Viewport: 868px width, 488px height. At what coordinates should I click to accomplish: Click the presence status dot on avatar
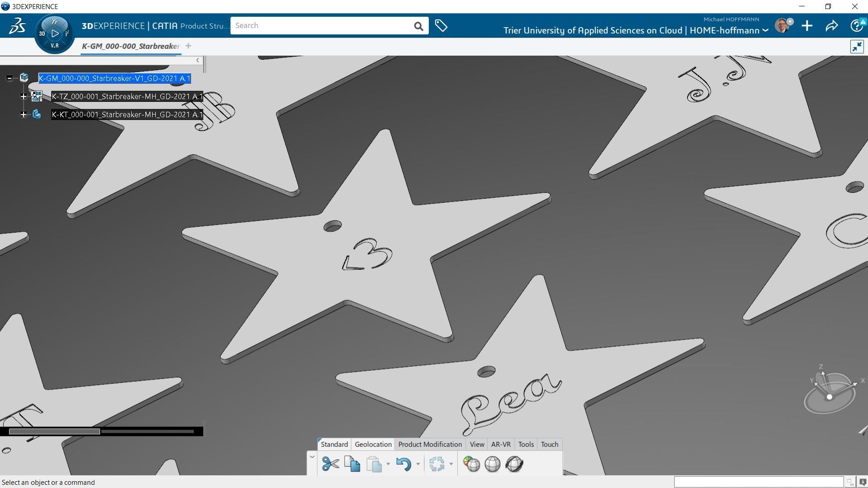pyautogui.click(x=790, y=21)
